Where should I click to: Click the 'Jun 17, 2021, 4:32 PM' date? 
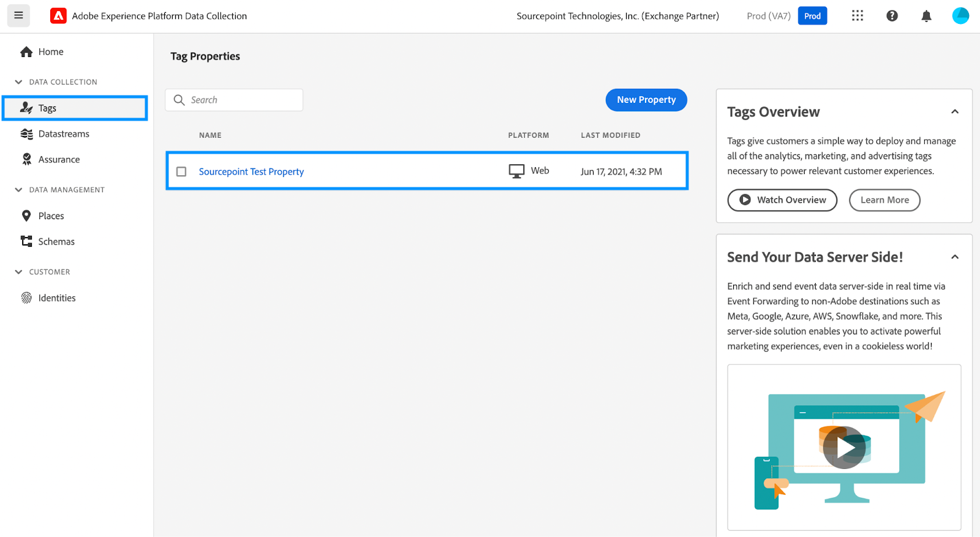click(x=621, y=171)
